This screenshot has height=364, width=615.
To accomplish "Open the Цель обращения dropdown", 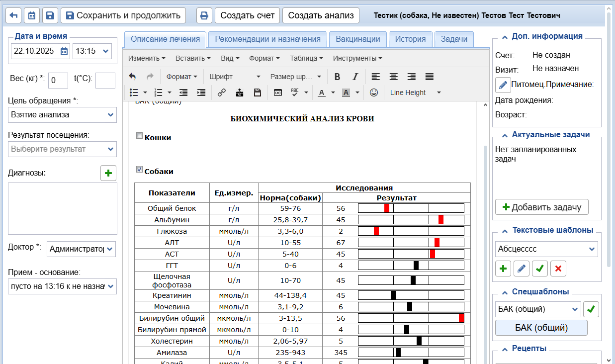I will coord(63,115).
